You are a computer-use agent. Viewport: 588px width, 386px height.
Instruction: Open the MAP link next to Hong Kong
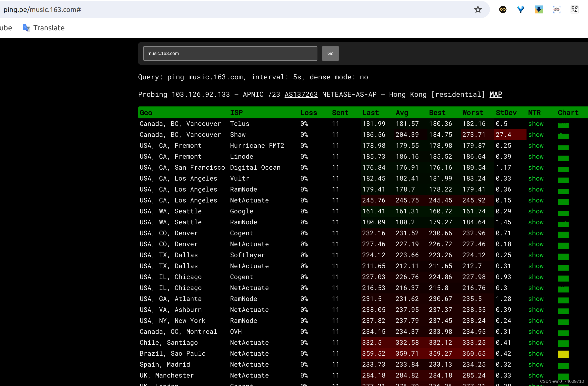pyautogui.click(x=496, y=94)
